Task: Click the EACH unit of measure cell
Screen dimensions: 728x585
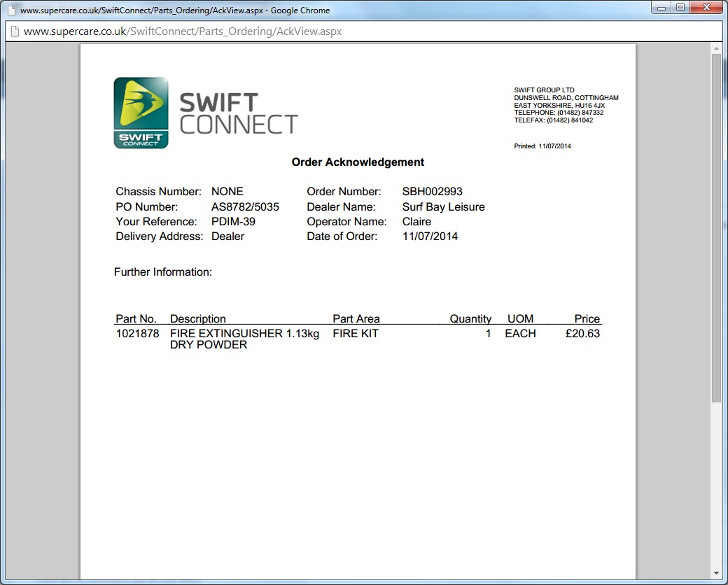Action: (x=521, y=333)
